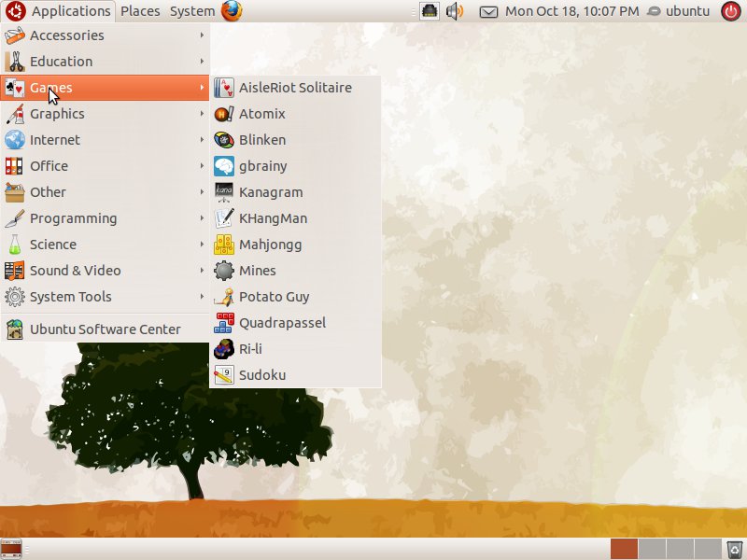Open the volume control speaker icon
Image resolution: width=747 pixels, height=560 pixels.
coord(455,11)
